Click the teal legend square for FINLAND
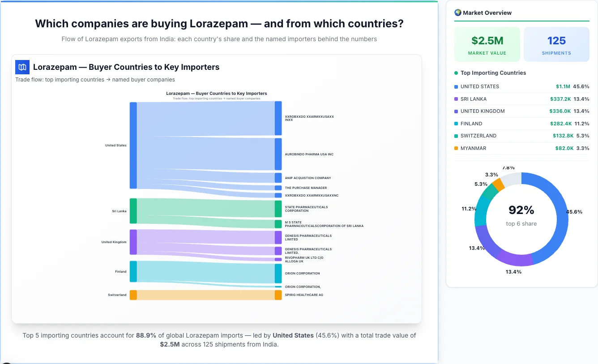 pos(456,123)
